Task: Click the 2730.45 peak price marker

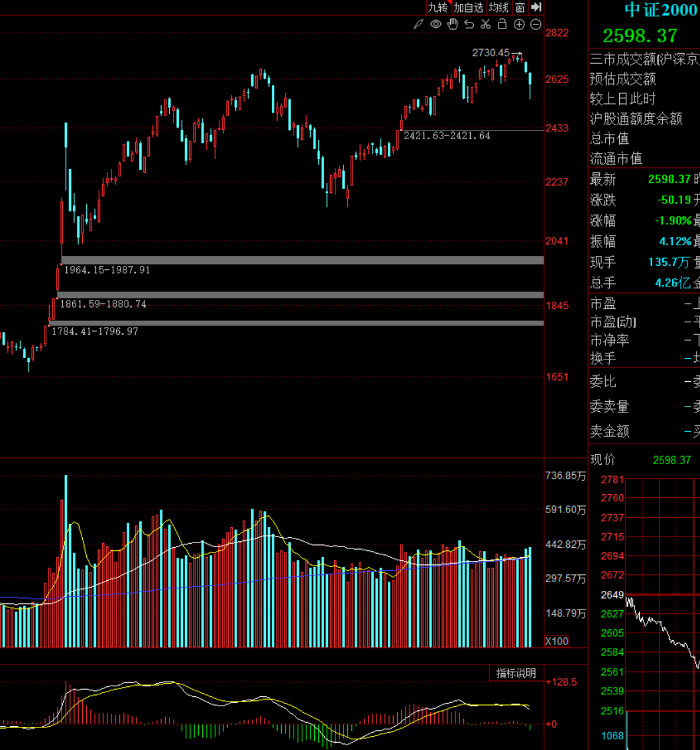Action: tap(491, 52)
